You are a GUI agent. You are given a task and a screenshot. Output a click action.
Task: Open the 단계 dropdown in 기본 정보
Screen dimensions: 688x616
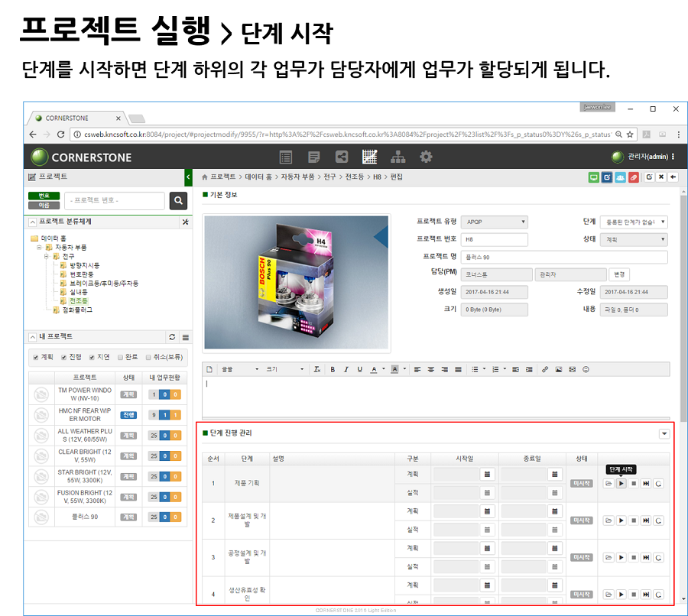pyautogui.click(x=634, y=222)
